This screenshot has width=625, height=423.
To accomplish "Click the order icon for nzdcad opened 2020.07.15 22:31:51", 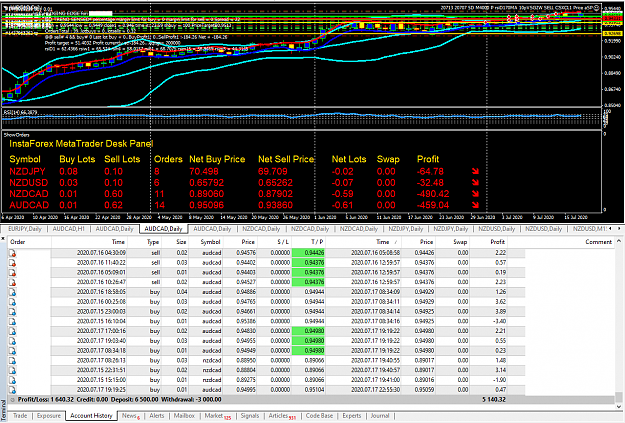I will (x=13, y=370).
